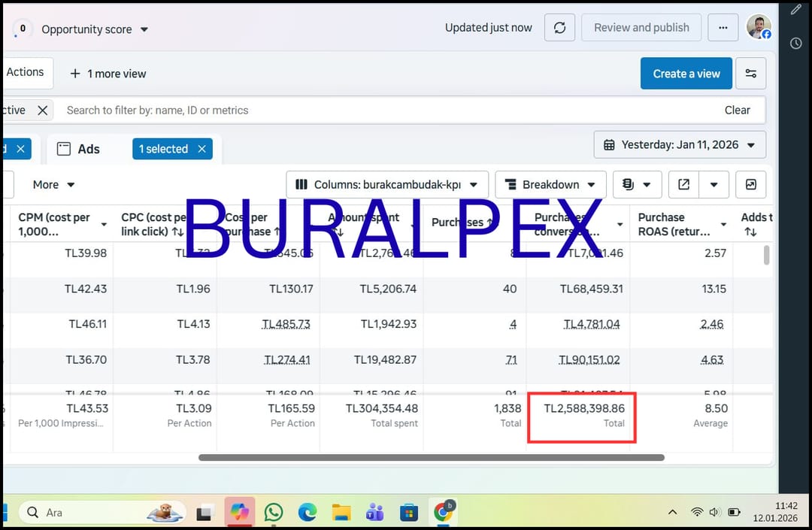
Task: Open WhatsApp from the taskbar
Action: [274, 513]
